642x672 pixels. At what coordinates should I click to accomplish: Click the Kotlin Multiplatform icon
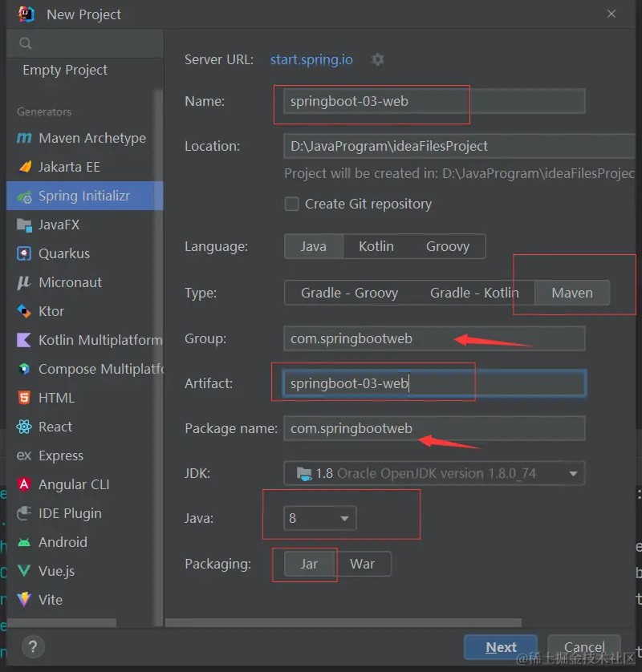coord(24,340)
